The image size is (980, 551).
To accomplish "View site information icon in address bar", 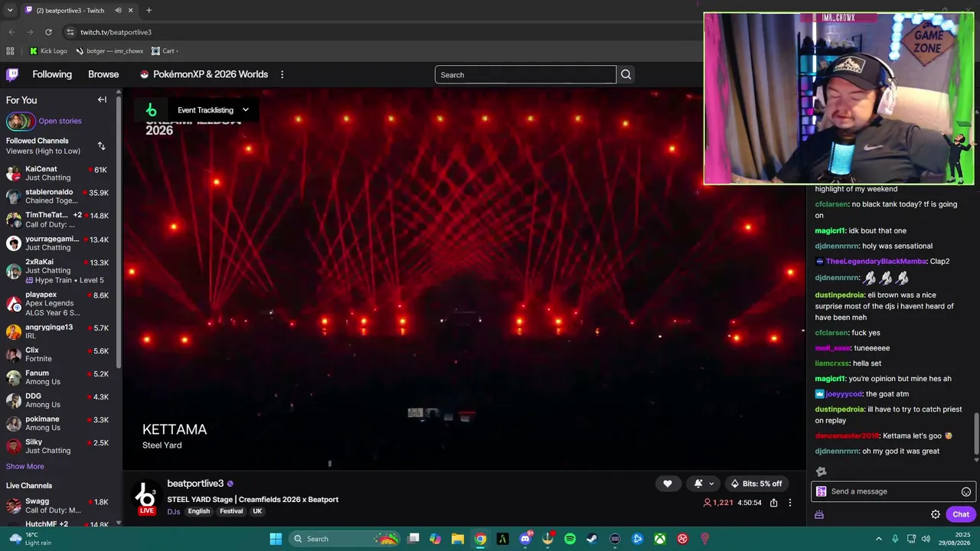I will click(70, 32).
